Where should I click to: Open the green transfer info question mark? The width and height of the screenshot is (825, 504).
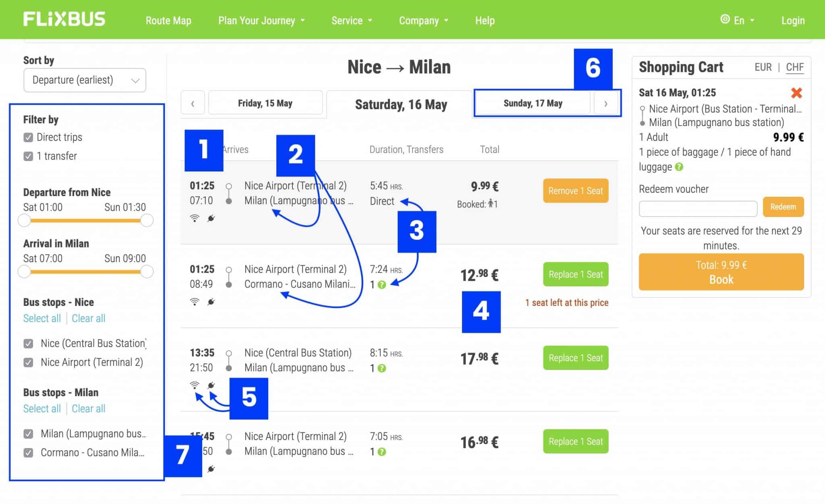[381, 285]
